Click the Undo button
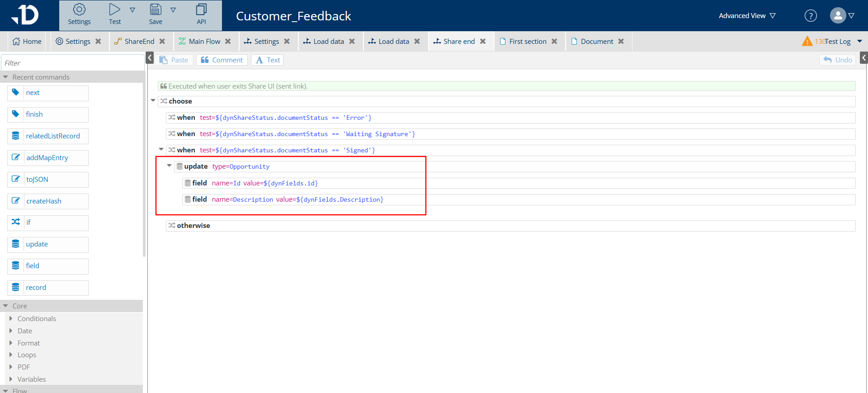The width and height of the screenshot is (868, 393). [837, 60]
